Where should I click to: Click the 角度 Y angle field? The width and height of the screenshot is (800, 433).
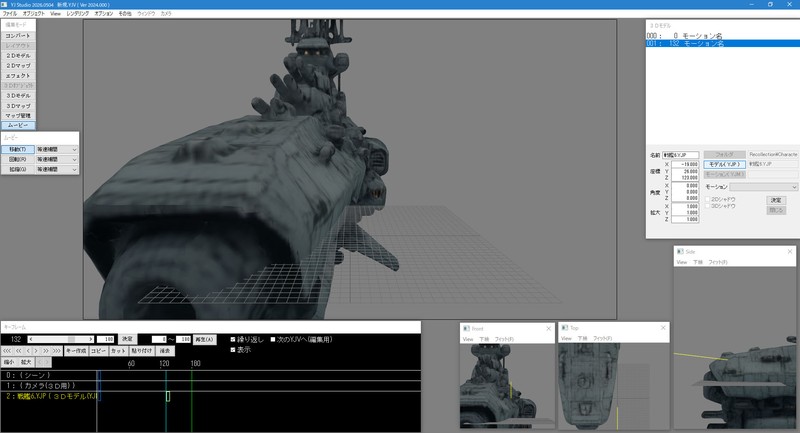click(685, 192)
